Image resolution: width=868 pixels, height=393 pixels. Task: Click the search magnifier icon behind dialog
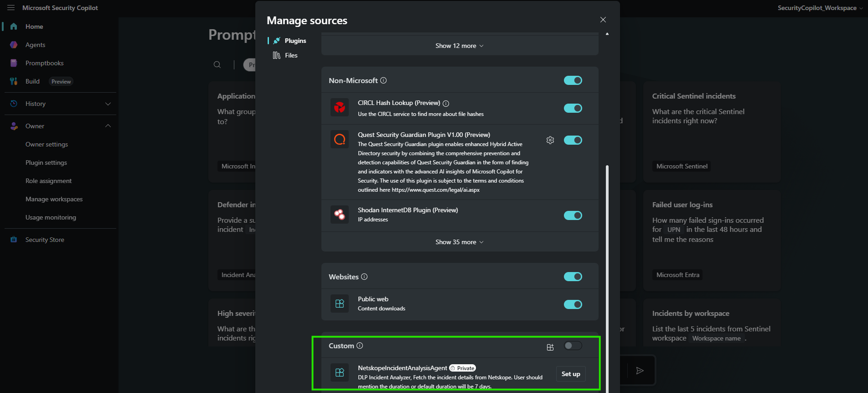pyautogui.click(x=217, y=65)
